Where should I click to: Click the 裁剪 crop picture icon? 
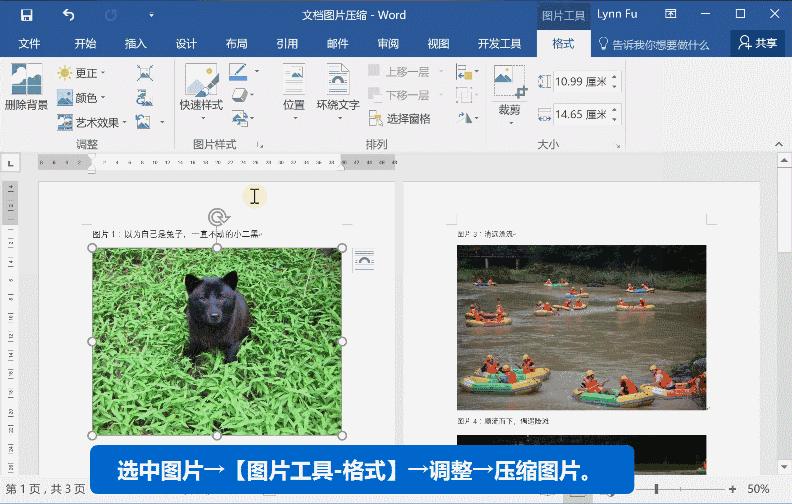click(510, 81)
